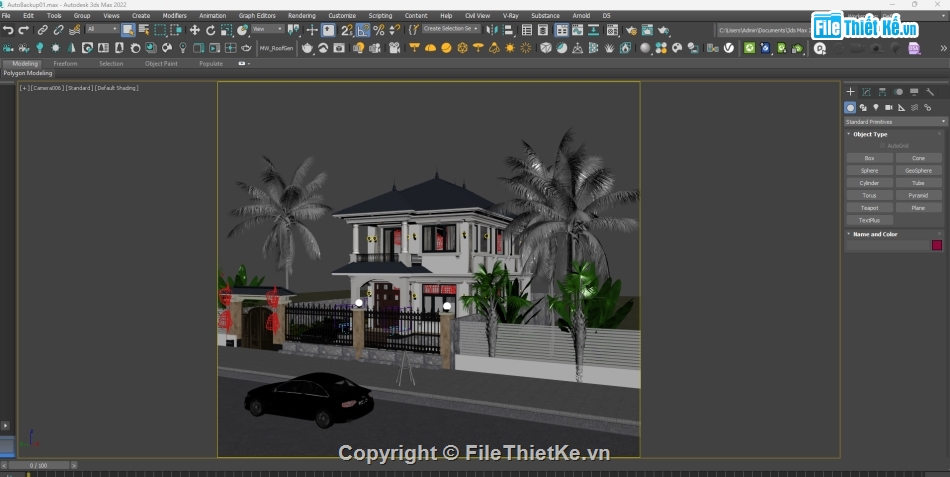Screen dimensions: 950x477
Task: Click the Box primitive button
Action: (x=869, y=158)
